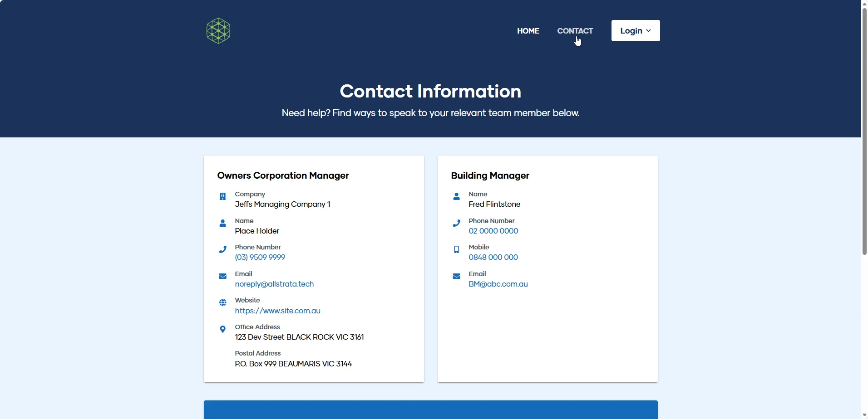Image resolution: width=868 pixels, height=419 pixels.
Task: Email noreply@allstrata.tech
Action: coord(275,284)
